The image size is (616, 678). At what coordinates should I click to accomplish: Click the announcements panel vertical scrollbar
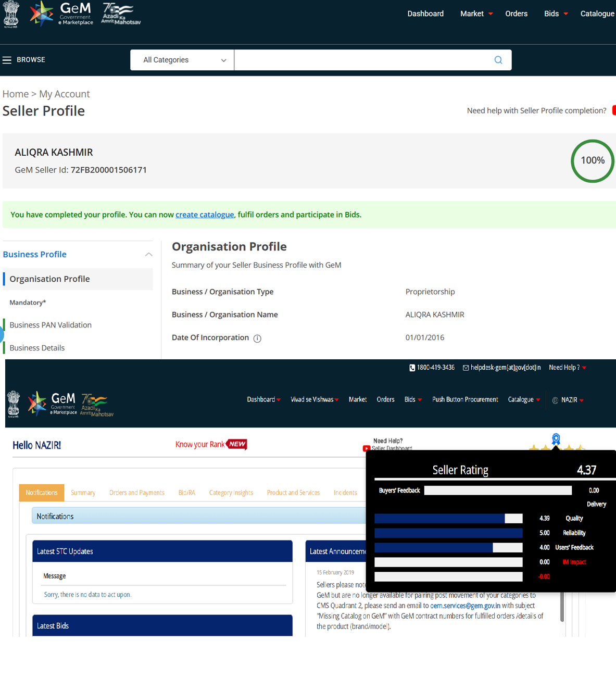(562, 607)
